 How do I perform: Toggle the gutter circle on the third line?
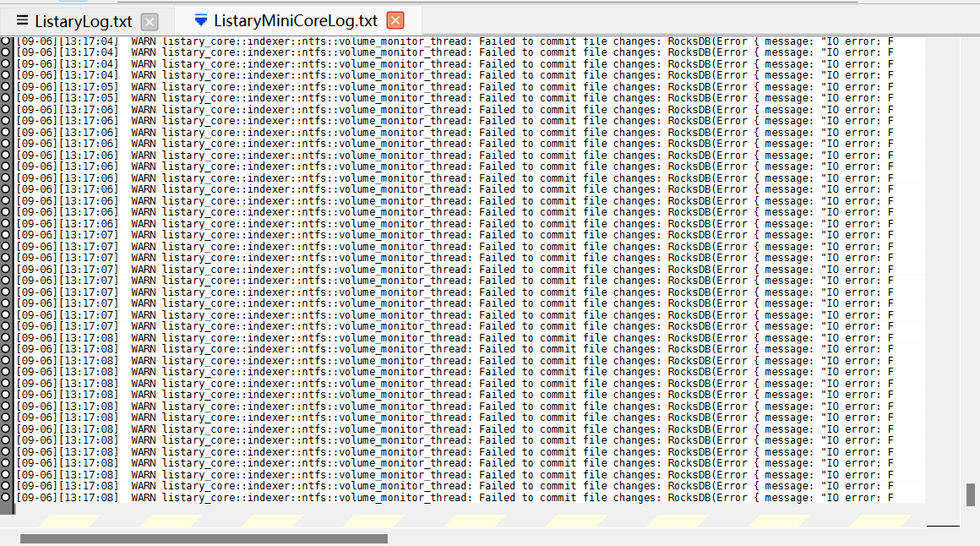pos(6,63)
